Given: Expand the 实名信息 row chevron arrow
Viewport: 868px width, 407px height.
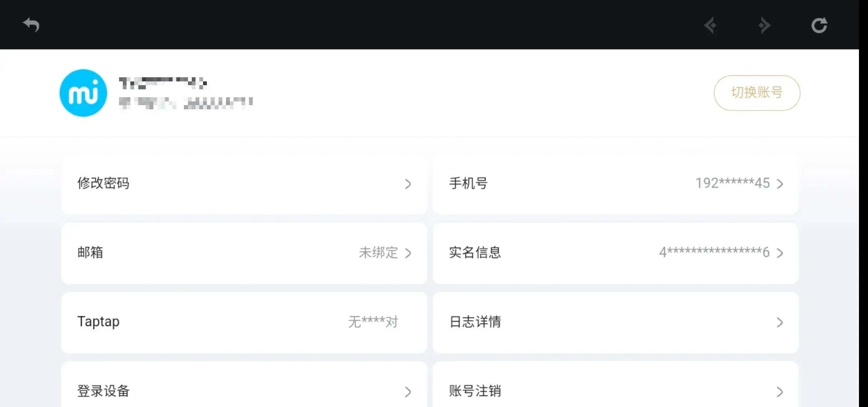Looking at the screenshot, I should [780, 253].
